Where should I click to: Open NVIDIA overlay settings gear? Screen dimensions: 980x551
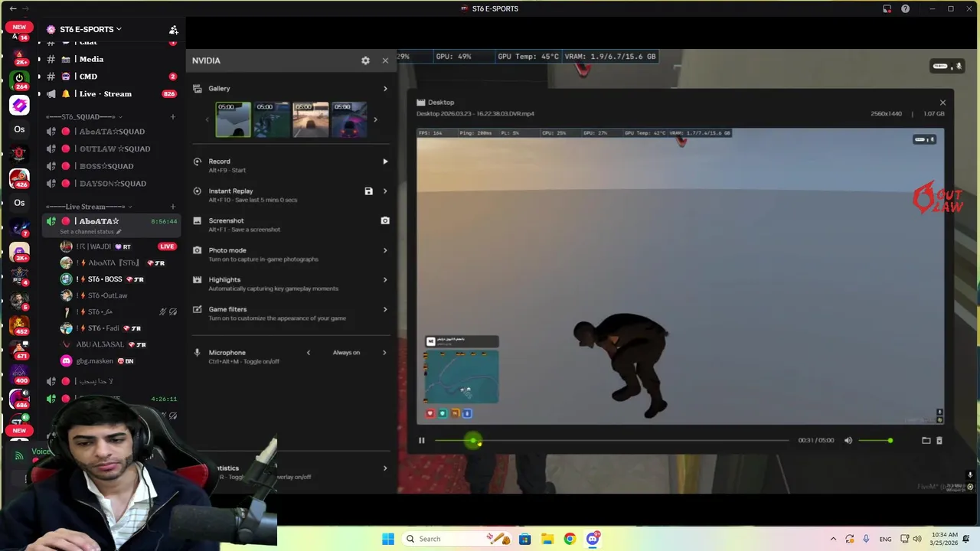pos(365,60)
